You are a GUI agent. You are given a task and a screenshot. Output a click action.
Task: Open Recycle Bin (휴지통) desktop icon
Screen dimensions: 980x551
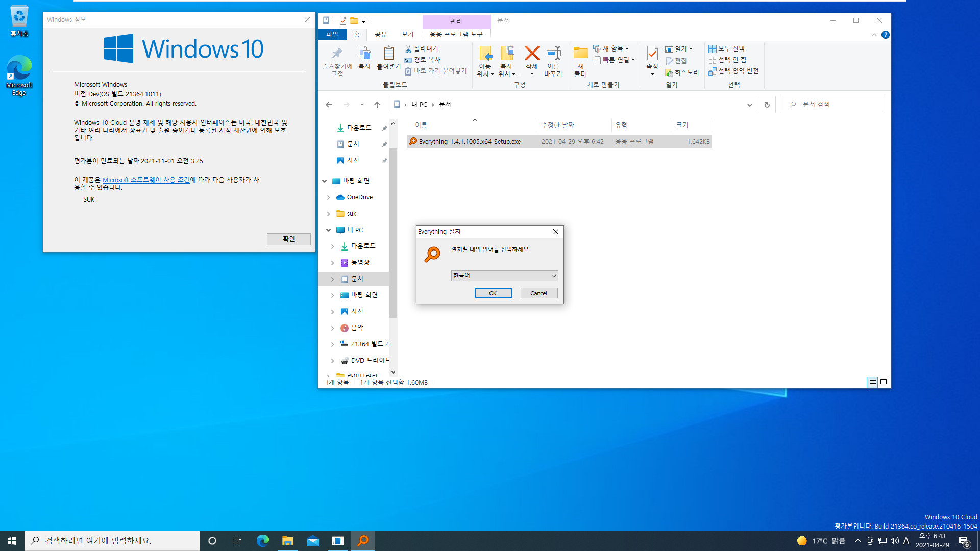tap(19, 21)
